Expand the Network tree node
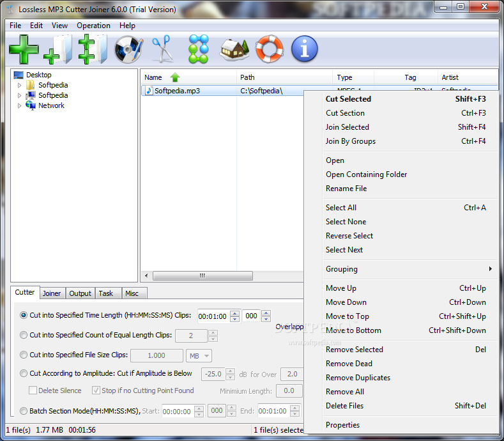The width and height of the screenshot is (504, 441). click(x=19, y=105)
